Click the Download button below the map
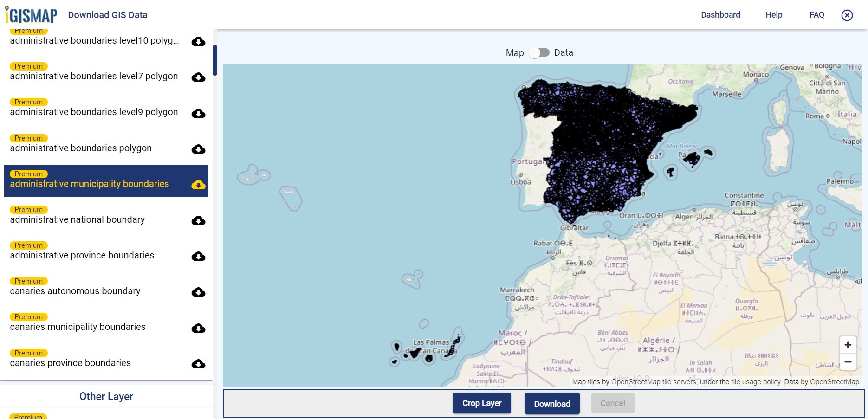 pos(552,403)
